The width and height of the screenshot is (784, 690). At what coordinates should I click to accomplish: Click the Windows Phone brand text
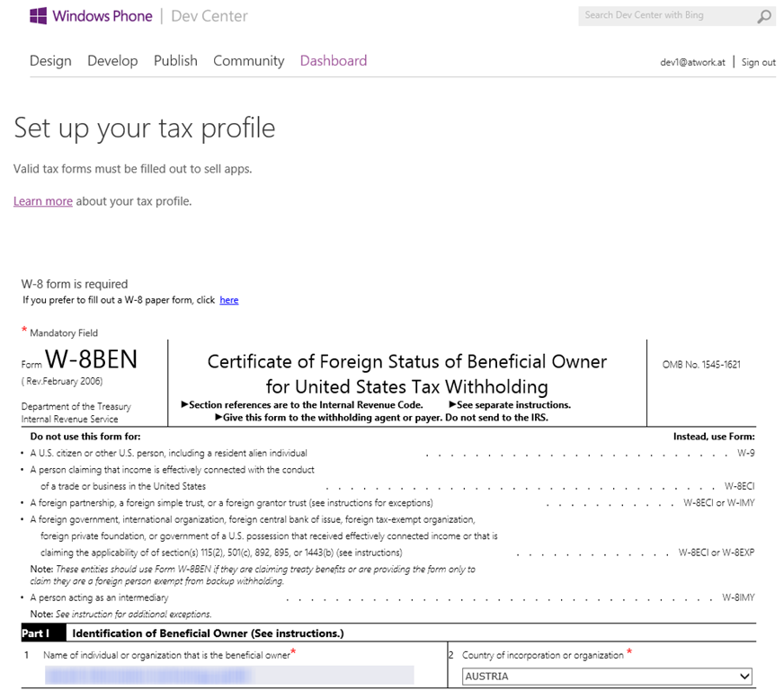102,16
